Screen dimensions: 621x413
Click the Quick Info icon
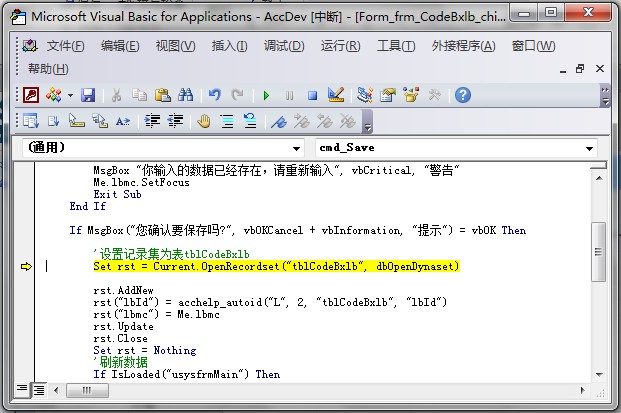76,121
